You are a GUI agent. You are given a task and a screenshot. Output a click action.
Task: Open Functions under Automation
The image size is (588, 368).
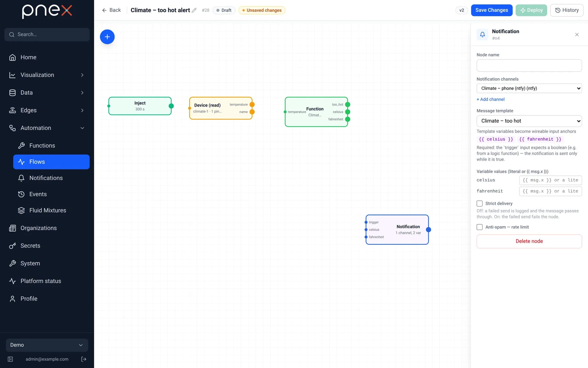click(x=51, y=146)
